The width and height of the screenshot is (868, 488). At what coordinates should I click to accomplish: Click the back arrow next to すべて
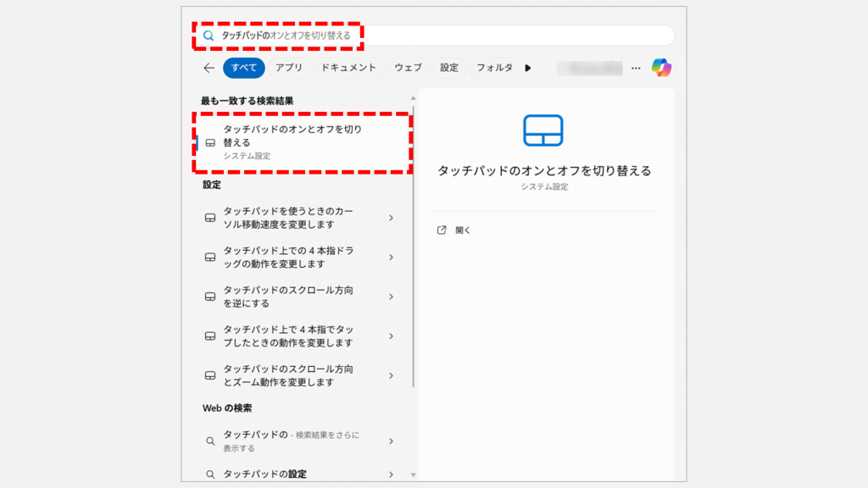tap(209, 68)
